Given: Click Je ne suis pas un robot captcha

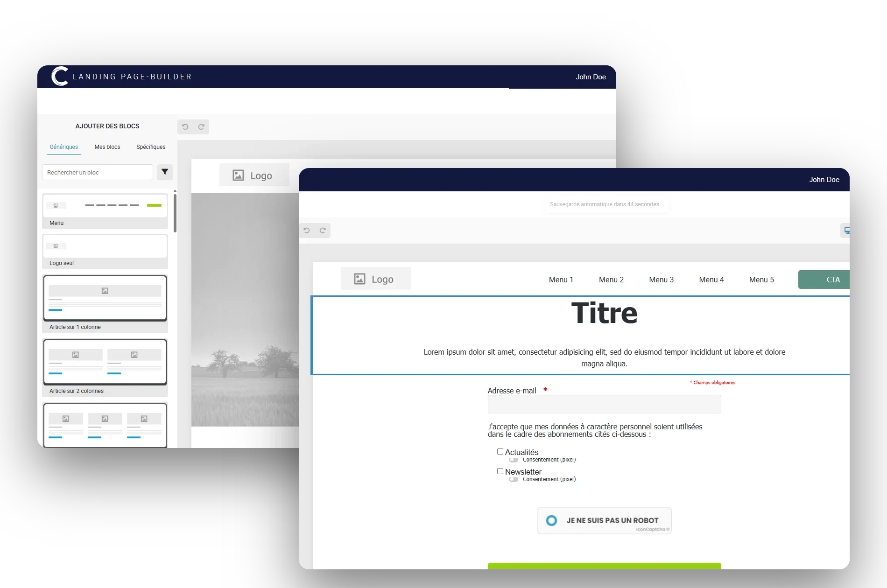Looking at the screenshot, I should tap(604, 520).
